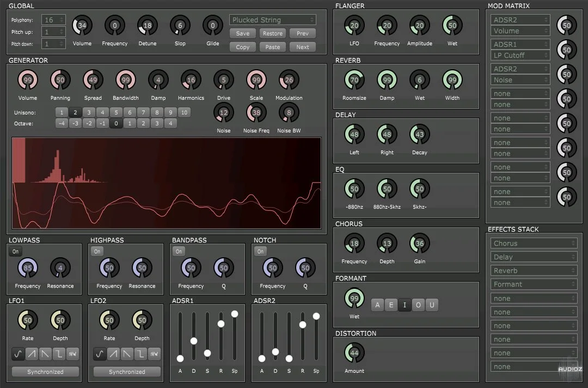Click the ADSR2 Release slider handle

[303, 325]
